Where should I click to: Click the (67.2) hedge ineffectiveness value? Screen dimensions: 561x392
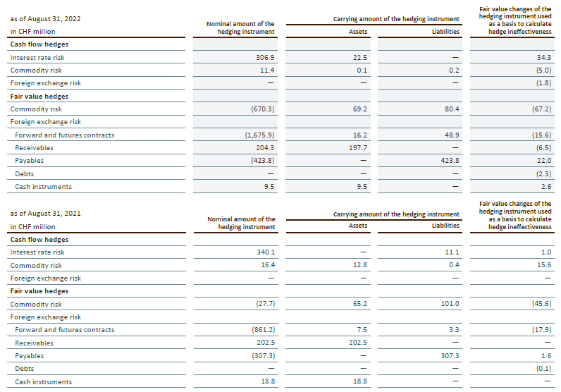coord(539,109)
